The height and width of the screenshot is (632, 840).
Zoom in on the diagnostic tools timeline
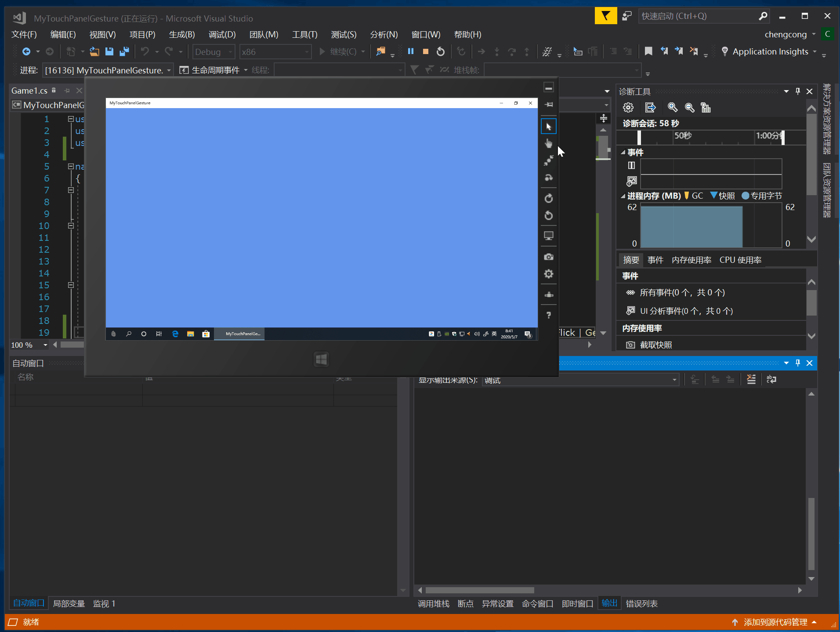coord(672,108)
